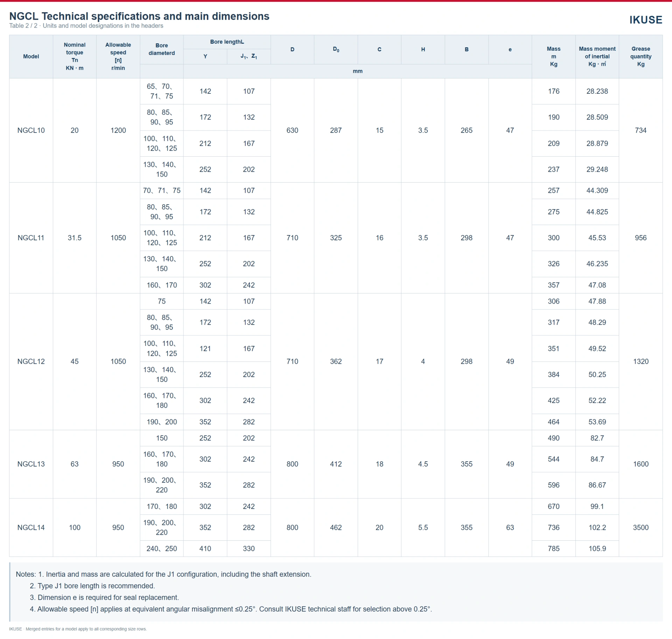
Task: Select the NGCL13 model cell
Action: [31, 464]
